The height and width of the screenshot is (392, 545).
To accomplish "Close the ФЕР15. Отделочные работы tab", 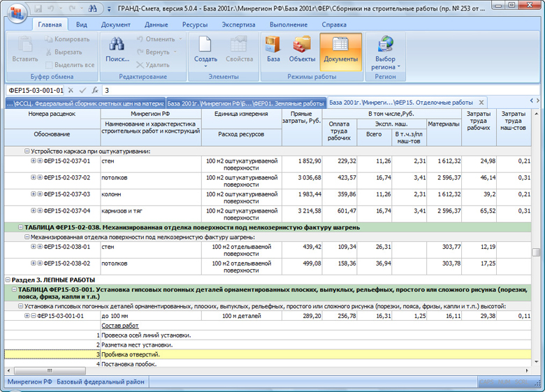I will pyautogui.click(x=481, y=103).
